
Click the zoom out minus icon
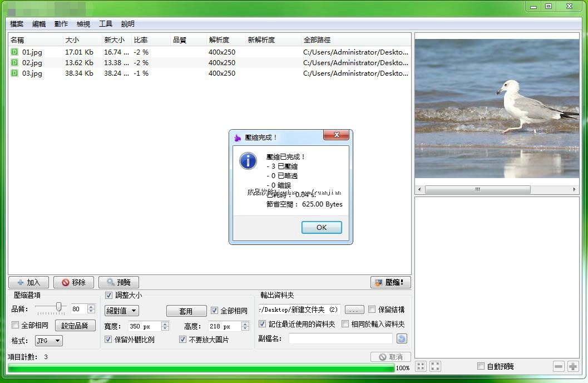pos(559,366)
